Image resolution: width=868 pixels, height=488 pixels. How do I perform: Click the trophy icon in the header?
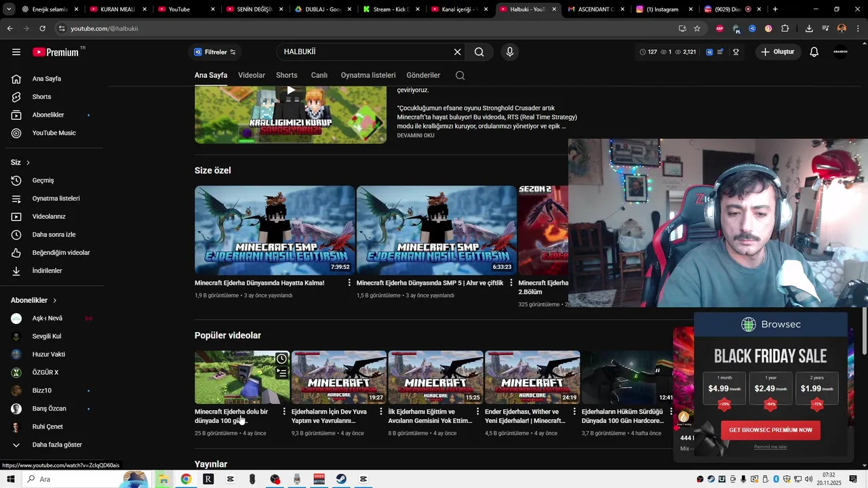(736, 52)
